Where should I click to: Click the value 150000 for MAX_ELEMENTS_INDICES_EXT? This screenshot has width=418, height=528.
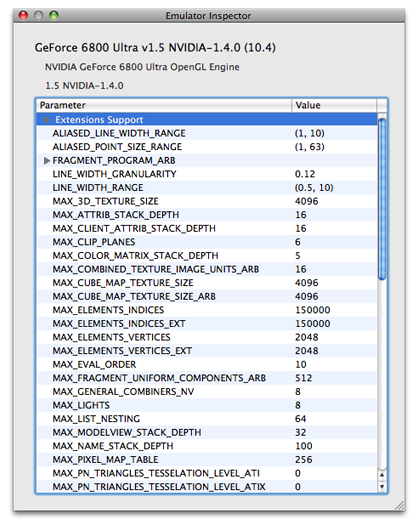coord(313,324)
